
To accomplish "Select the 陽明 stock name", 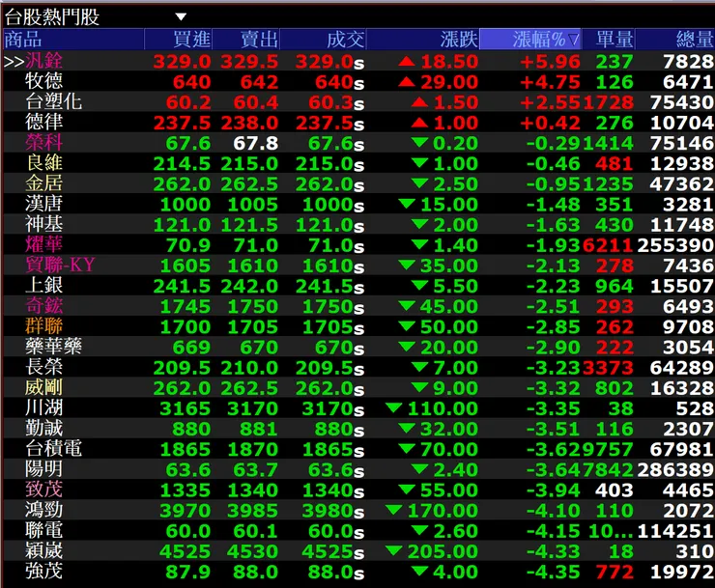I will [x=43, y=469].
